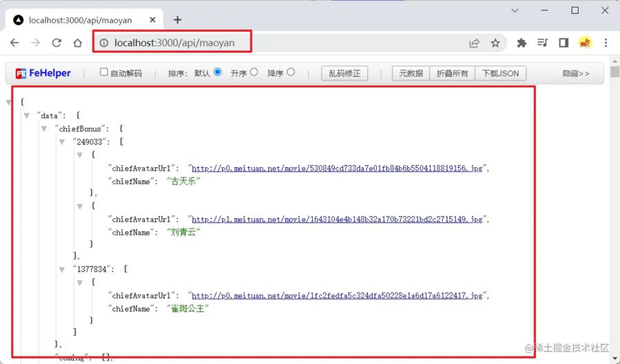
Task: Open Chrome's three-dot menu
Action: pyautogui.click(x=606, y=43)
